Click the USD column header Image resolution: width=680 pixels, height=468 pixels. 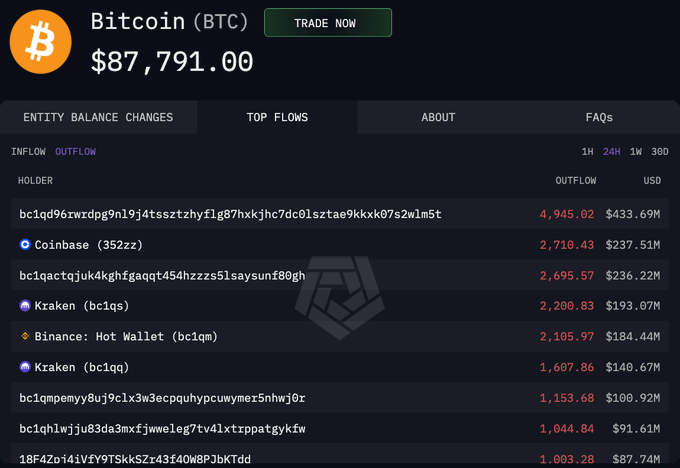[x=652, y=181]
